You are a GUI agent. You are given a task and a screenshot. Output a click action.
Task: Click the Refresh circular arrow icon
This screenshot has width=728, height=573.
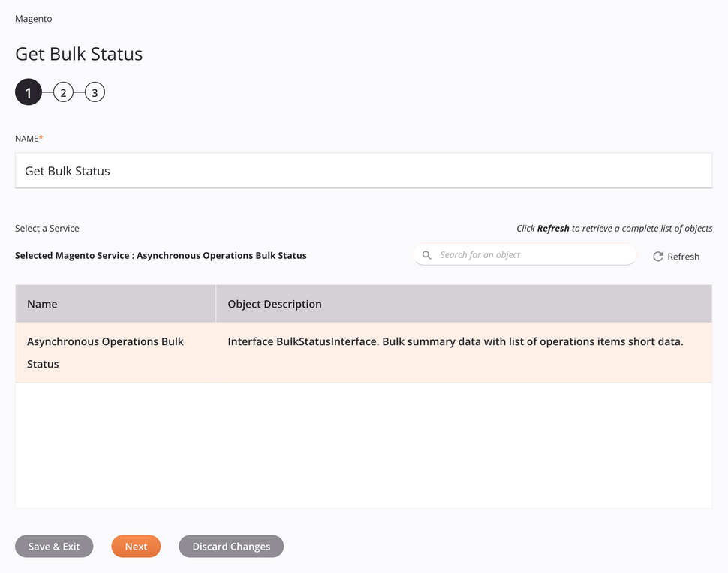[658, 256]
